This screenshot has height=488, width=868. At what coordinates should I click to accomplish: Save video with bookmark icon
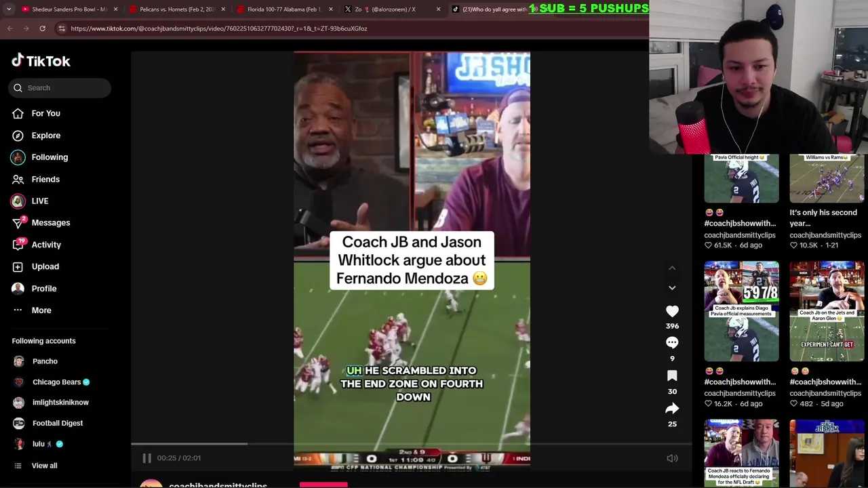[672, 376]
